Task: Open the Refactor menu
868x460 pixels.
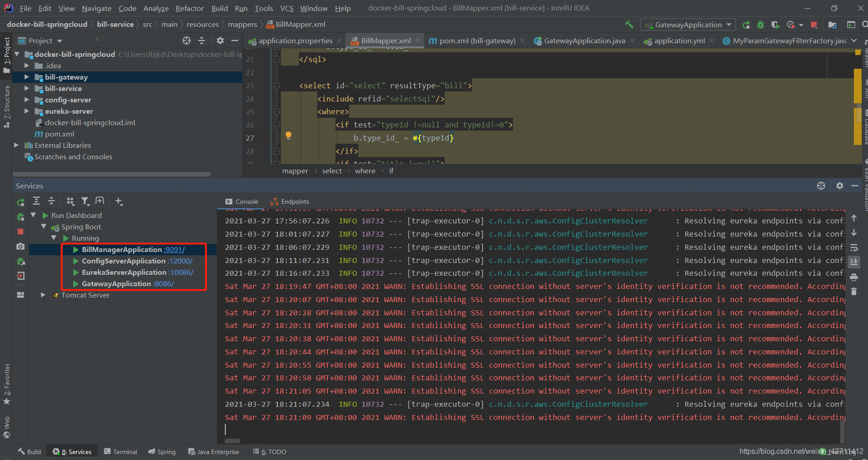Action: coord(189,8)
